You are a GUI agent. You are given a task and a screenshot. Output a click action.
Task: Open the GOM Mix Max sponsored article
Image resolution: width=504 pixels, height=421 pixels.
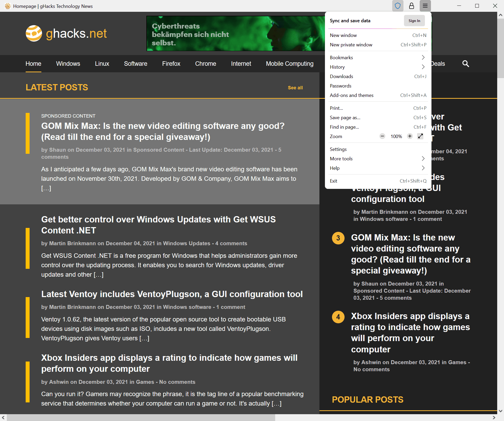click(x=163, y=132)
